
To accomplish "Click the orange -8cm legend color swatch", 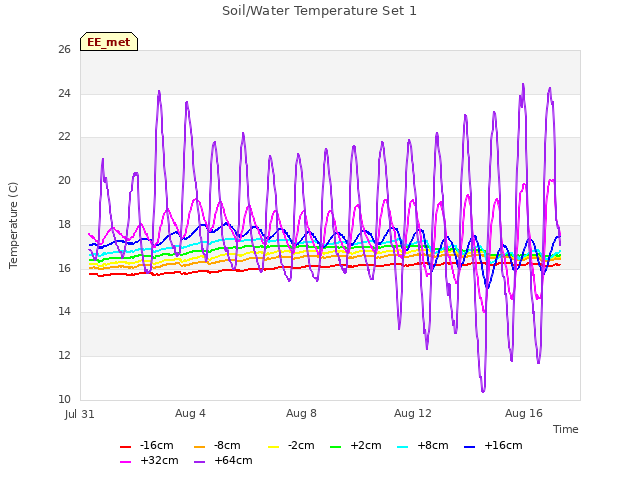I will 199,447.
